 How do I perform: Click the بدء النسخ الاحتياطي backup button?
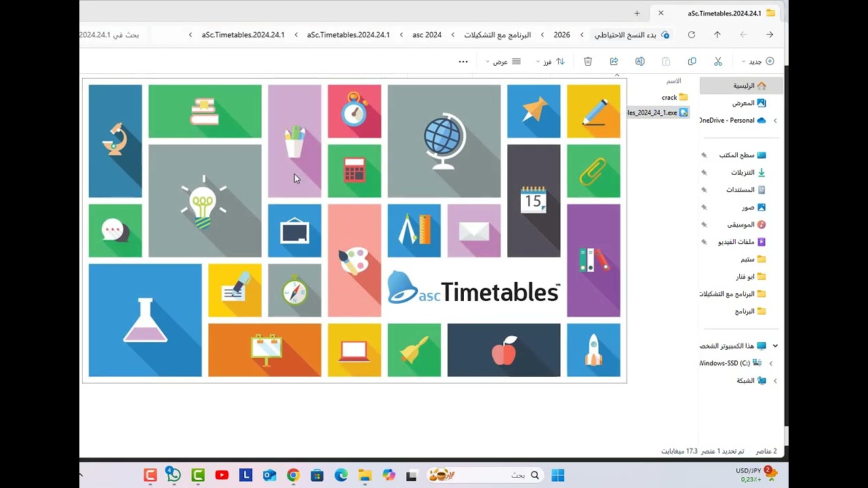632,35
